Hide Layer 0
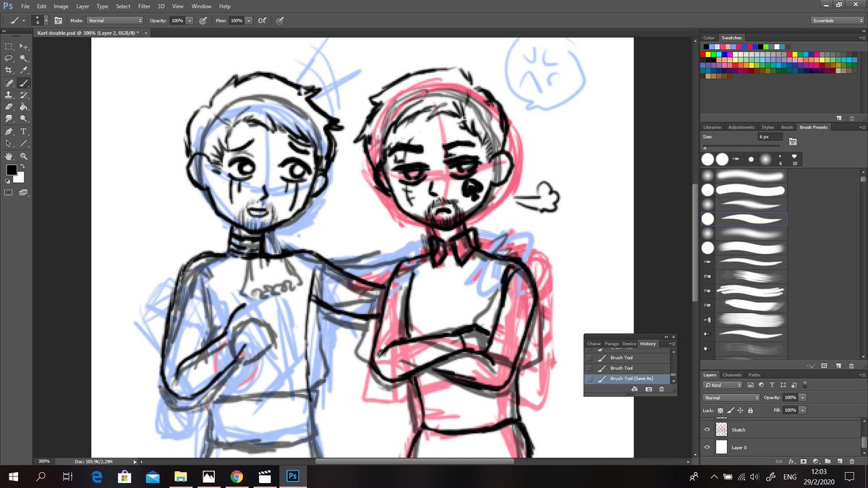The image size is (868, 488). (707, 447)
